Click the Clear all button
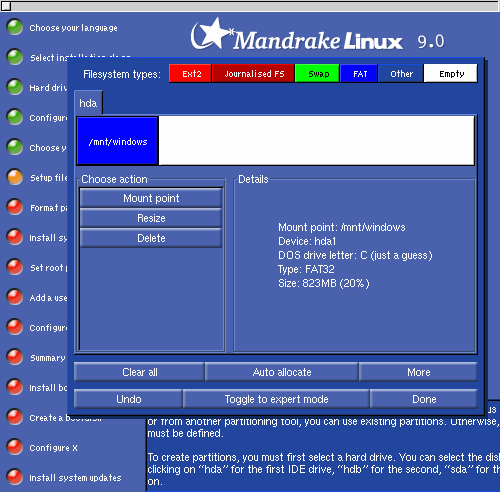 139,372
